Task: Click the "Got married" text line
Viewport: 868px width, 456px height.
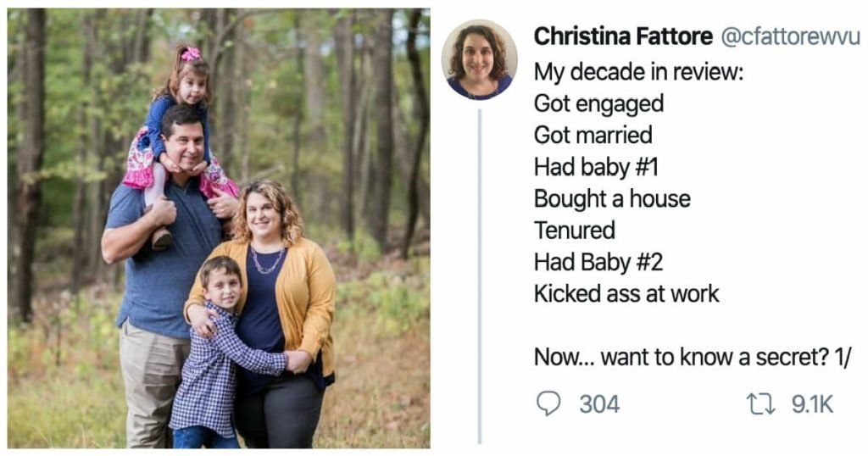Action: (x=593, y=135)
